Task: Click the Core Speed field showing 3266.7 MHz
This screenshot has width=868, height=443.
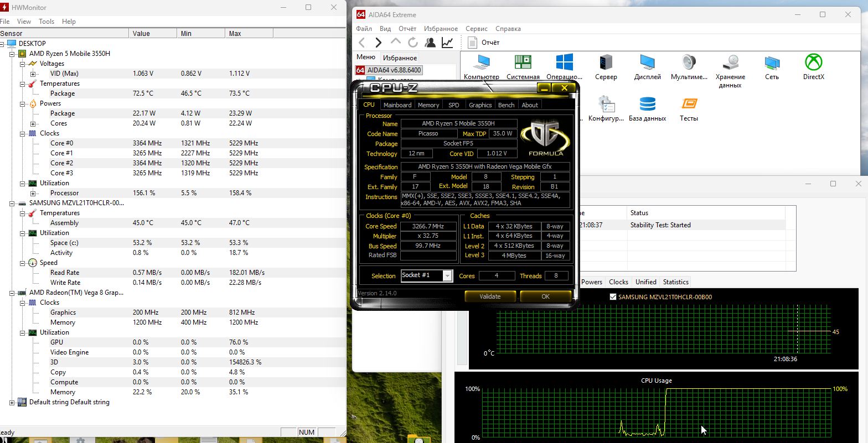Action: tap(428, 226)
